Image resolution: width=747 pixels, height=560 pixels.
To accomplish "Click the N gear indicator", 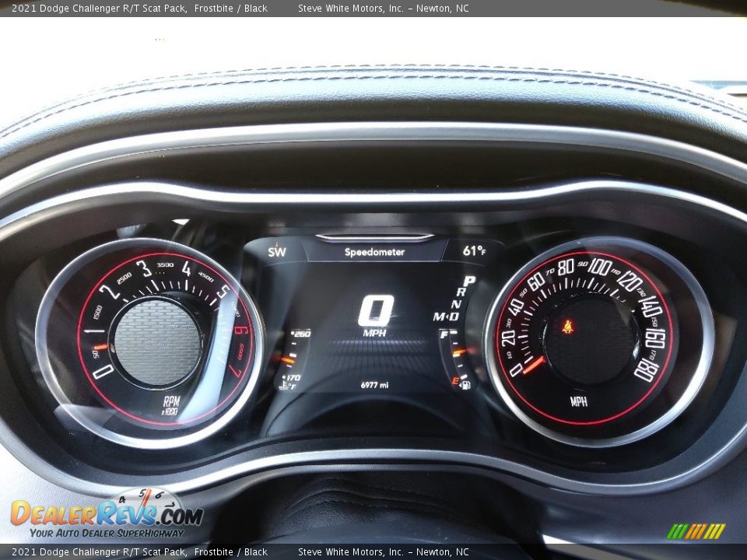I will pos(457,304).
